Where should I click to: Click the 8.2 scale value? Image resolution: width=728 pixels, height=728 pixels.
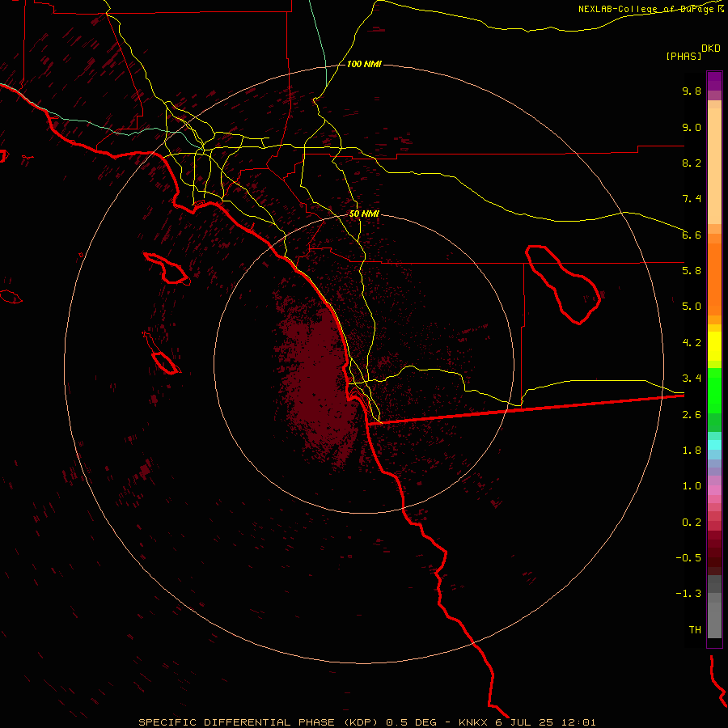pyautogui.click(x=692, y=163)
